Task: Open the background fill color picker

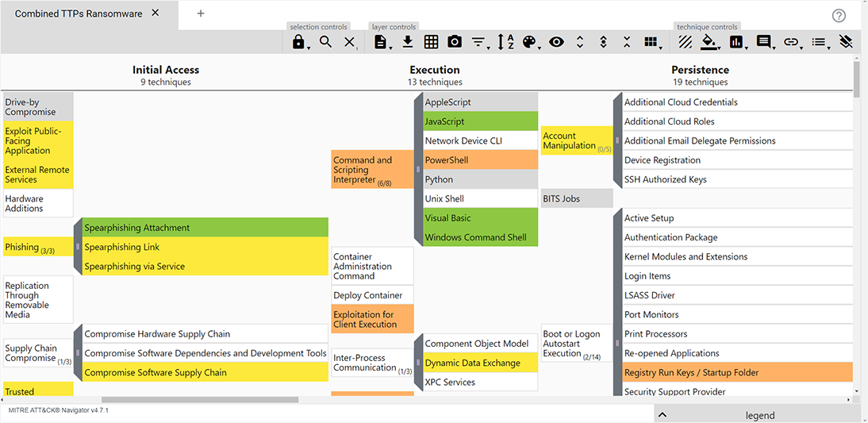Action: point(710,42)
